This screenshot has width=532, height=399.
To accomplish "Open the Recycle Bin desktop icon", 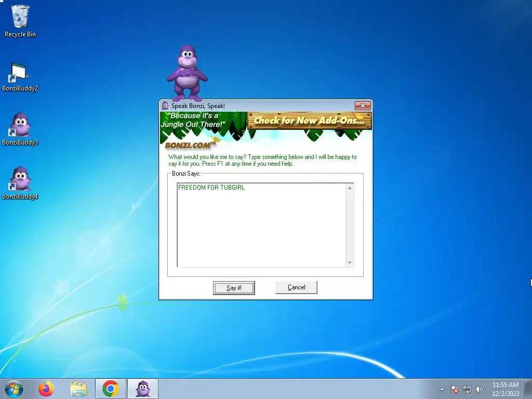I will pyautogui.click(x=20, y=21).
